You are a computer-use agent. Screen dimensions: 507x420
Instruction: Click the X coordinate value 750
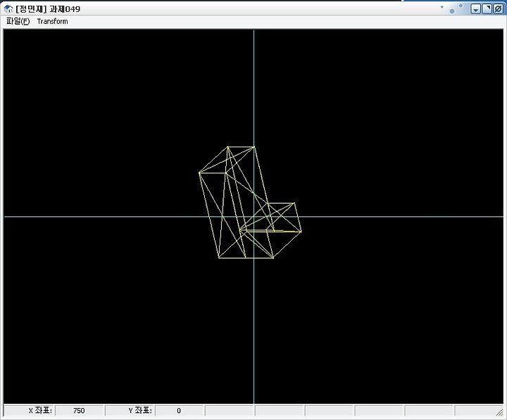click(x=79, y=411)
